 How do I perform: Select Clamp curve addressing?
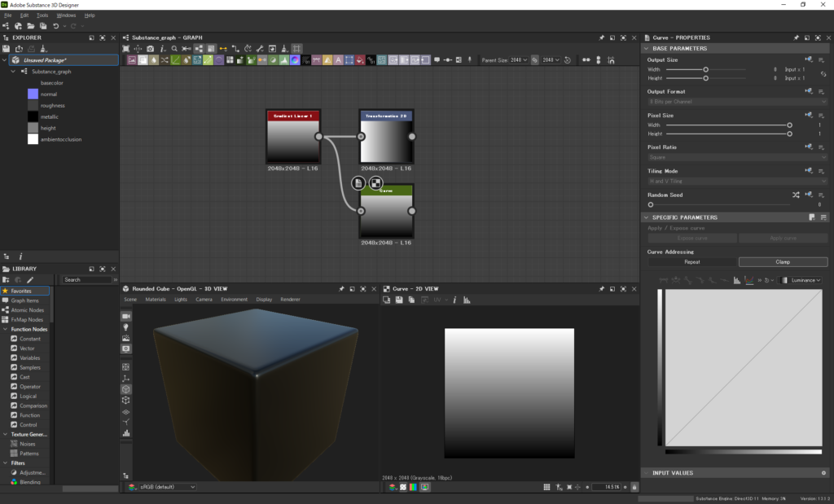pos(783,261)
